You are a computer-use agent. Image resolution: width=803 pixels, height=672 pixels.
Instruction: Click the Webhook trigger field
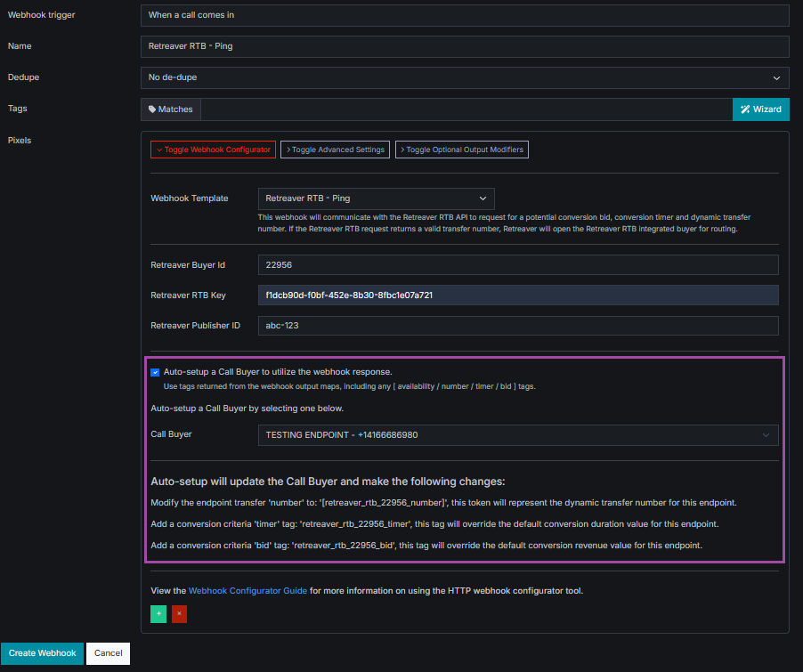click(x=465, y=15)
